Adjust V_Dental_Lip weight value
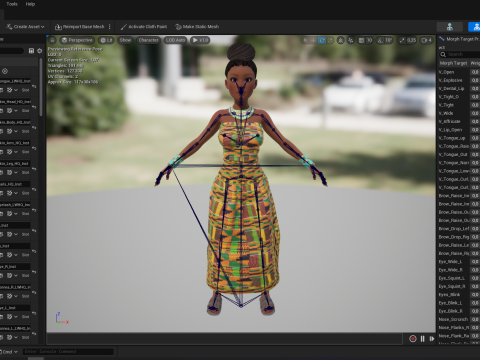The image size is (480, 360). 475,89
